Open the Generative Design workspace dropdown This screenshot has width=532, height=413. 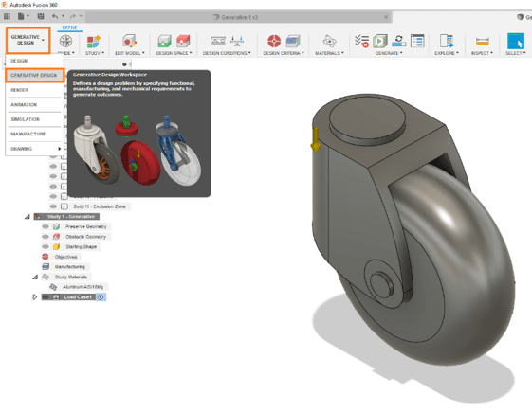28,40
